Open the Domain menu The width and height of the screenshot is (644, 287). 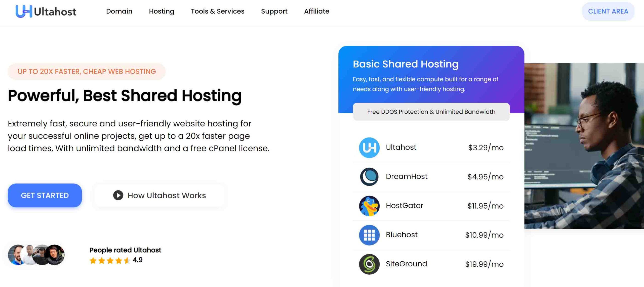tap(119, 11)
